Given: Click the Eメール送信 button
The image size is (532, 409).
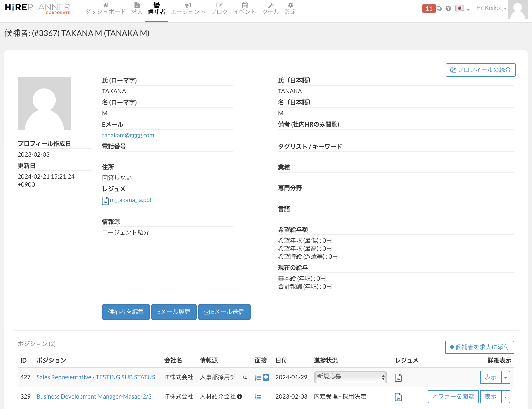Looking at the screenshot, I should [x=224, y=312].
